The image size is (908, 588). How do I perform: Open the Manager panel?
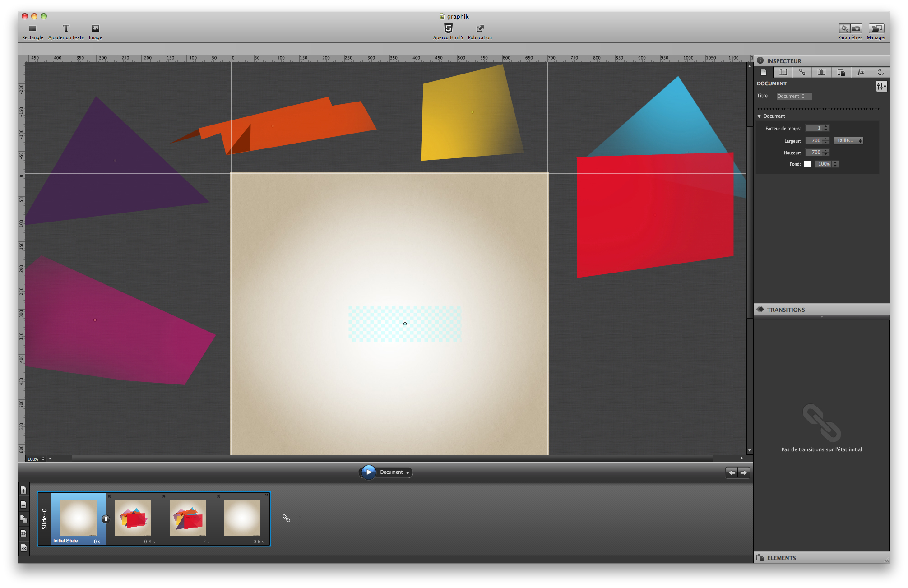tap(876, 29)
